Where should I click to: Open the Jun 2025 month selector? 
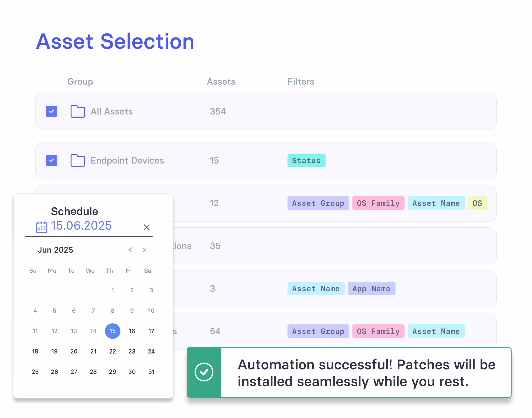55,250
